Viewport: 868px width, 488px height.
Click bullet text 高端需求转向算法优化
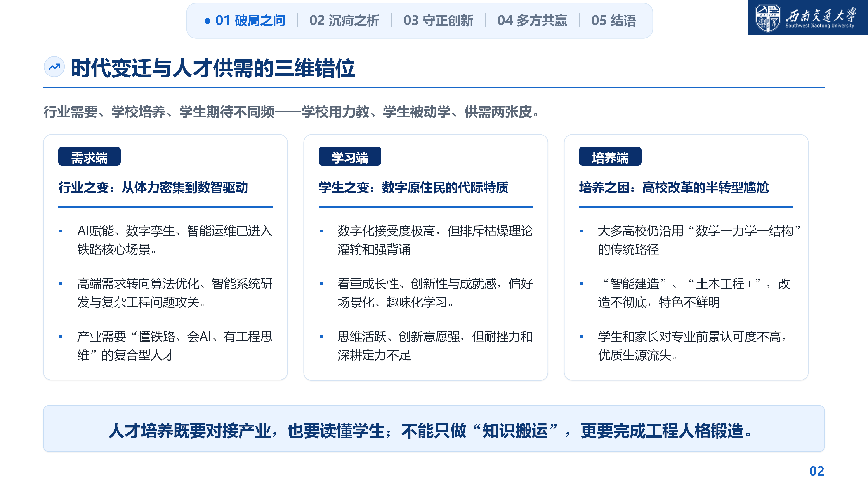(x=175, y=293)
